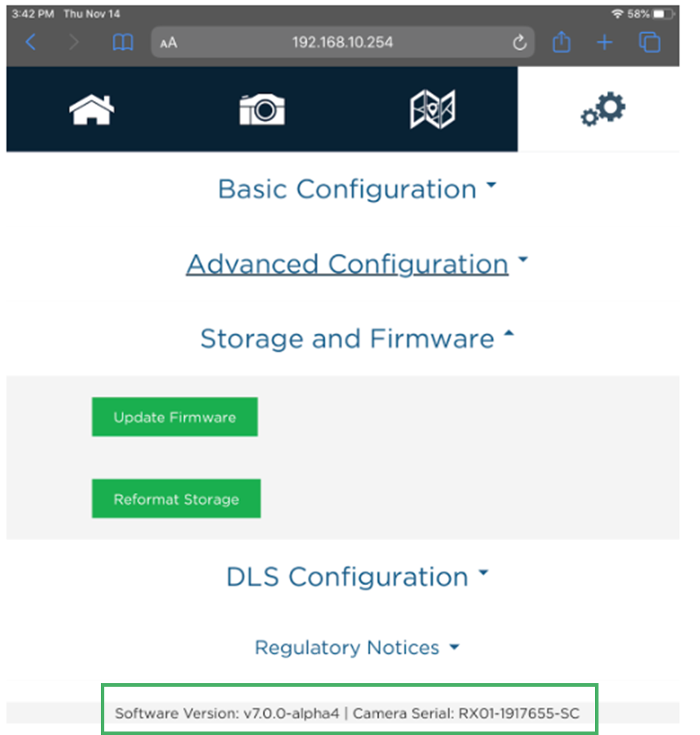Expand the Basic Configuration section
The width and height of the screenshot is (700, 735).
coord(357,189)
